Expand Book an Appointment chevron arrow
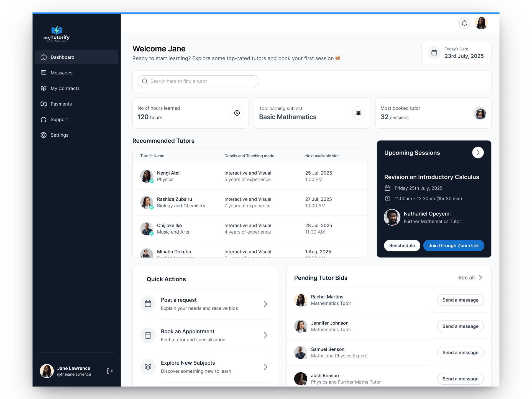The height and width of the screenshot is (399, 532). coord(265,335)
